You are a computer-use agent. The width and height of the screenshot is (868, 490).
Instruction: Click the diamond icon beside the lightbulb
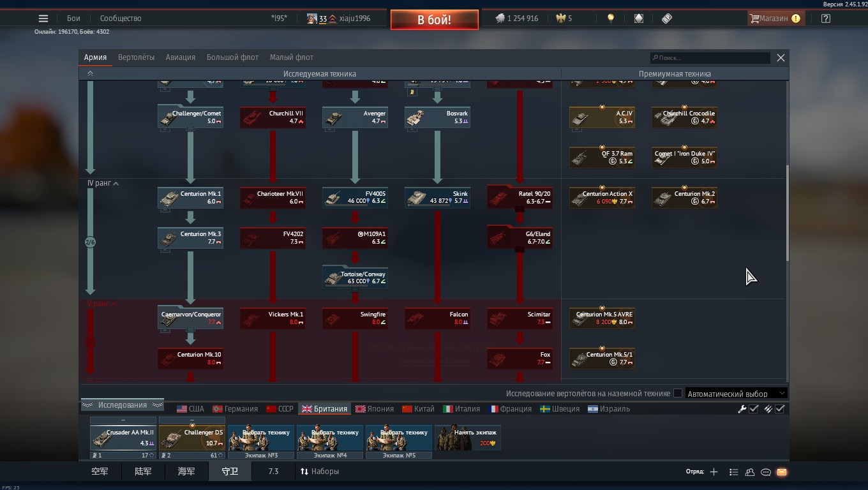pos(639,19)
